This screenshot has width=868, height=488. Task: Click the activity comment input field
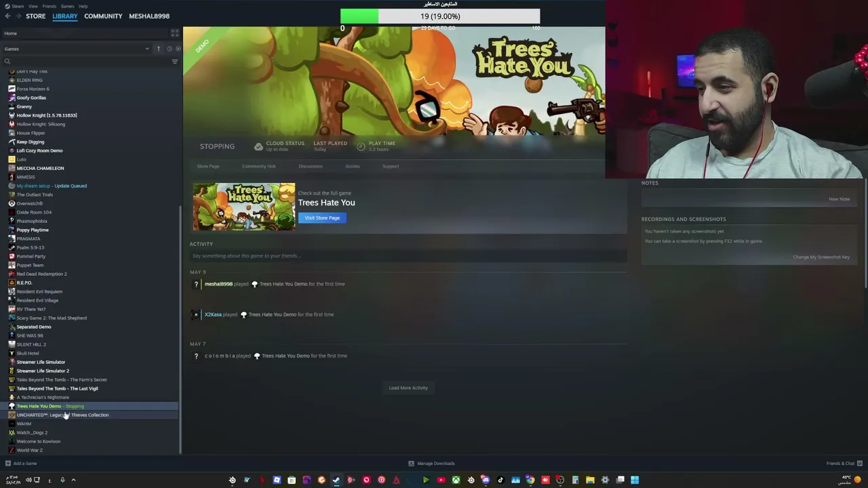[x=408, y=256]
